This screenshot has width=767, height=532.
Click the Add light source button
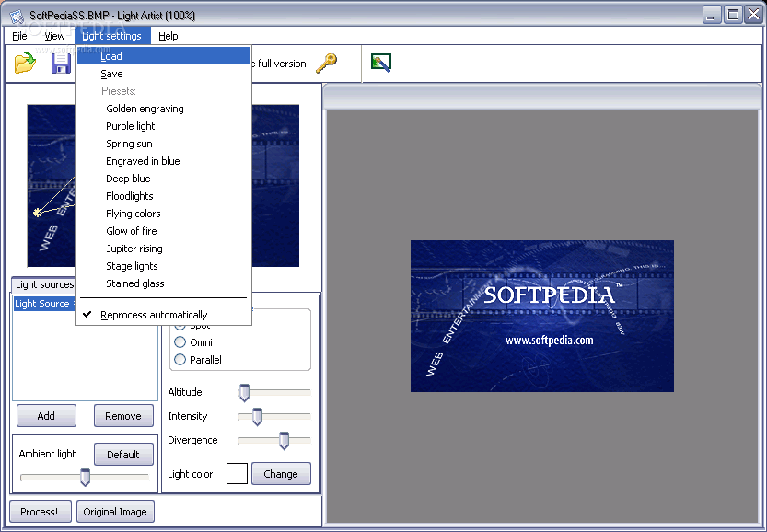coord(46,416)
